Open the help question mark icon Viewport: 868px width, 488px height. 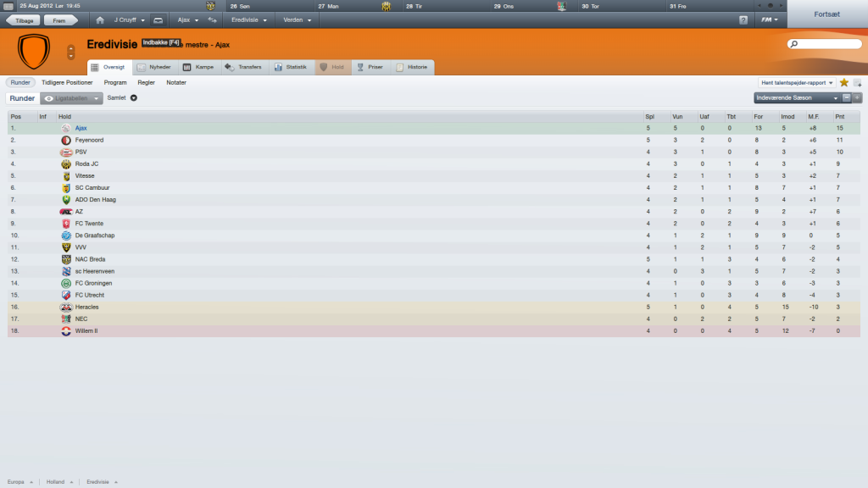pos(743,20)
